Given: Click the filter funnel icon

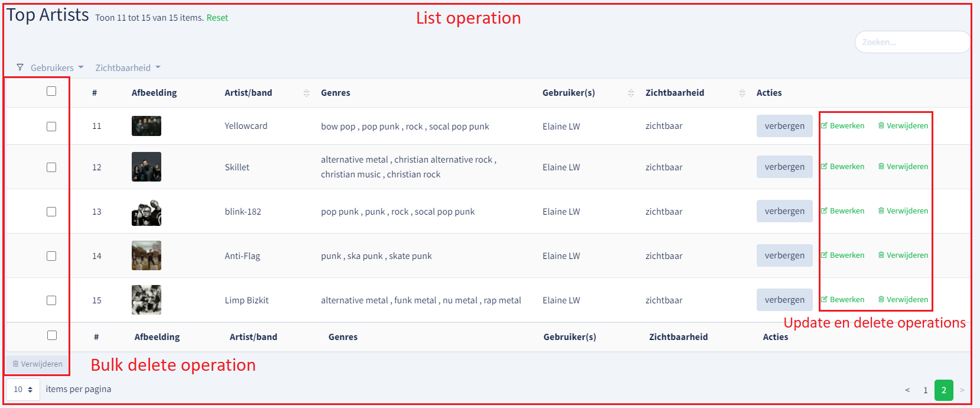Looking at the screenshot, I should (x=20, y=67).
